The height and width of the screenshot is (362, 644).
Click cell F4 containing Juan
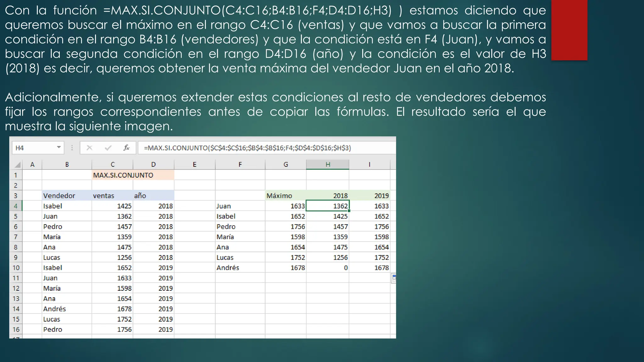tap(240, 206)
